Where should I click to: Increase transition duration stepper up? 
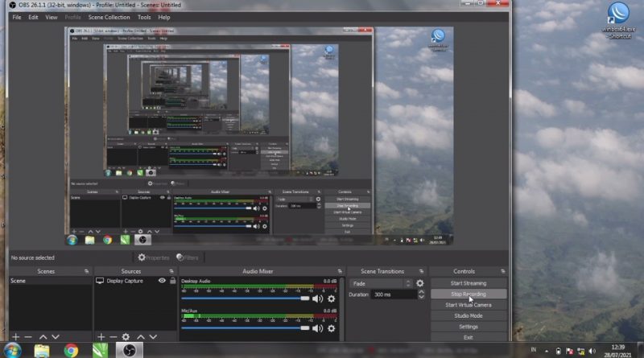[x=421, y=292]
